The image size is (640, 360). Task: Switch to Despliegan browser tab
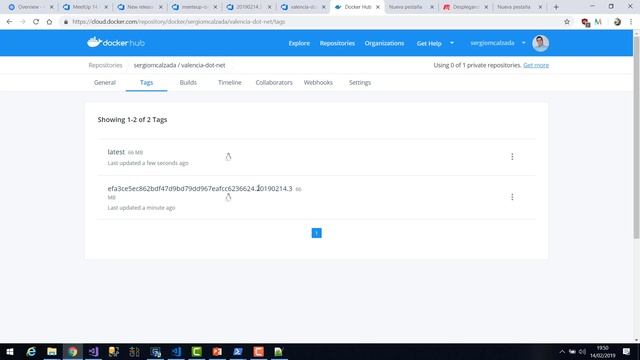pos(465,7)
